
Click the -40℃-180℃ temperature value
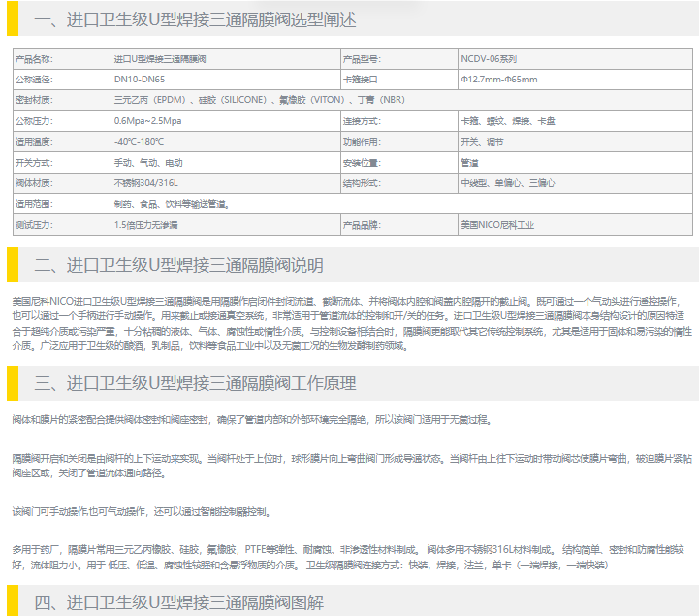tap(139, 142)
